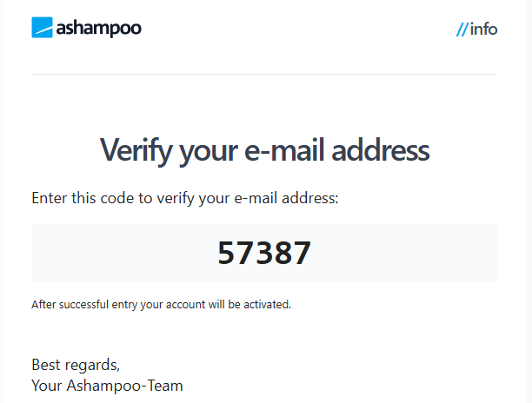Click the blue double-slash before info
Viewport: 532px width, 403px height.
point(462,30)
